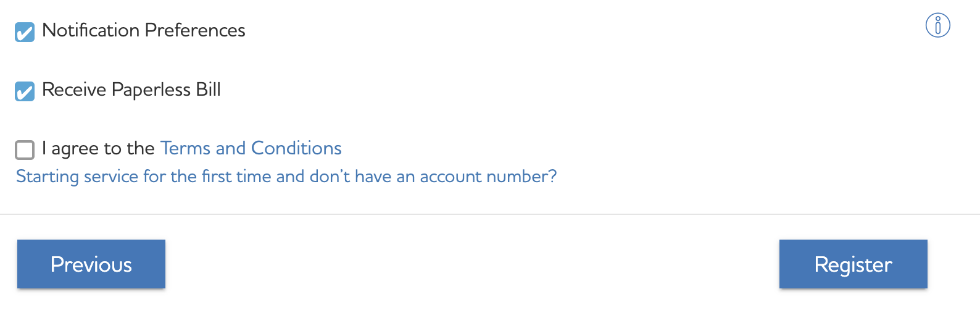Open the Terms and Conditions link
Viewport: 980px width, 310px height.
pyautogui.click(x=251, y=148)
